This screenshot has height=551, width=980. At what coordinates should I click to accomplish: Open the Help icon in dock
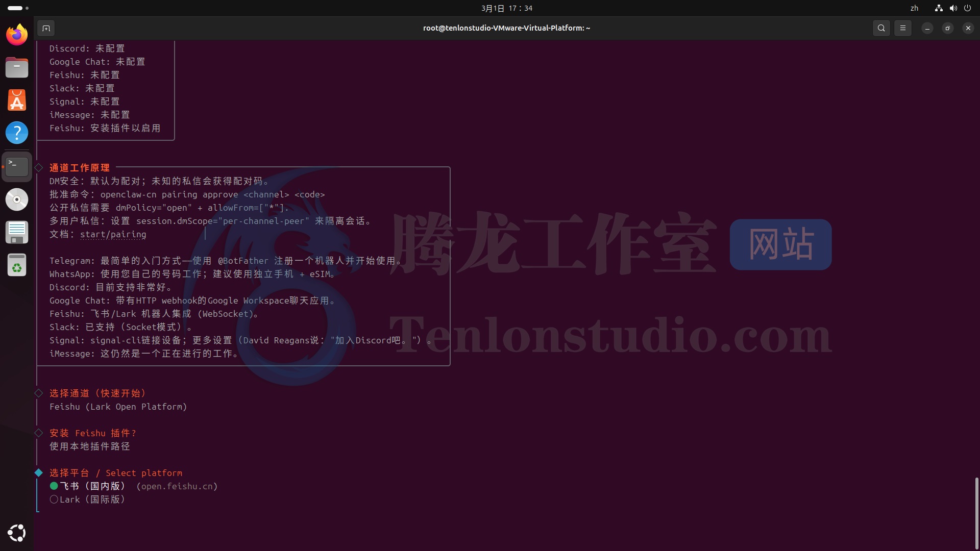tap(17, 133)
